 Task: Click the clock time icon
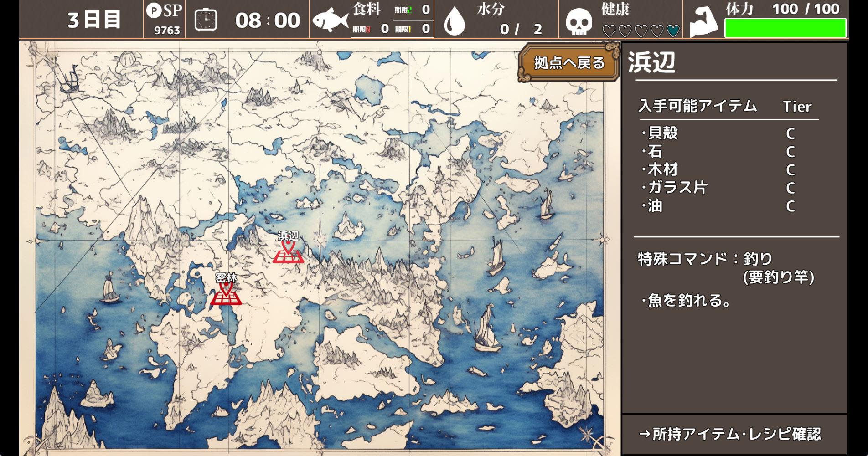pos(206,20)
